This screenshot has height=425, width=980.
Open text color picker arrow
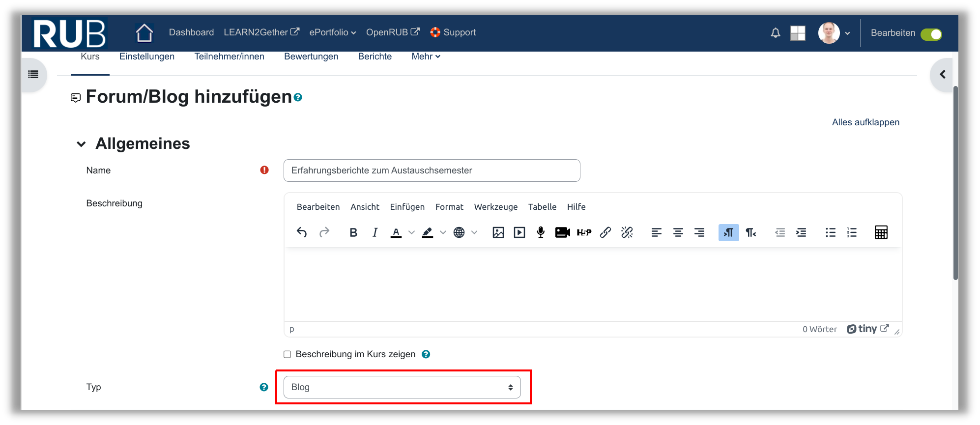[412, 232]
